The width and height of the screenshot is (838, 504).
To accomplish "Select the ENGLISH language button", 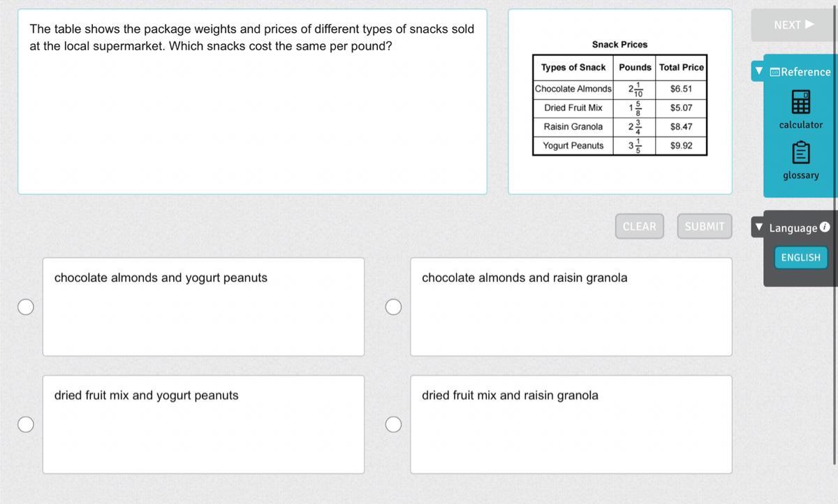I will click(800, 258).
